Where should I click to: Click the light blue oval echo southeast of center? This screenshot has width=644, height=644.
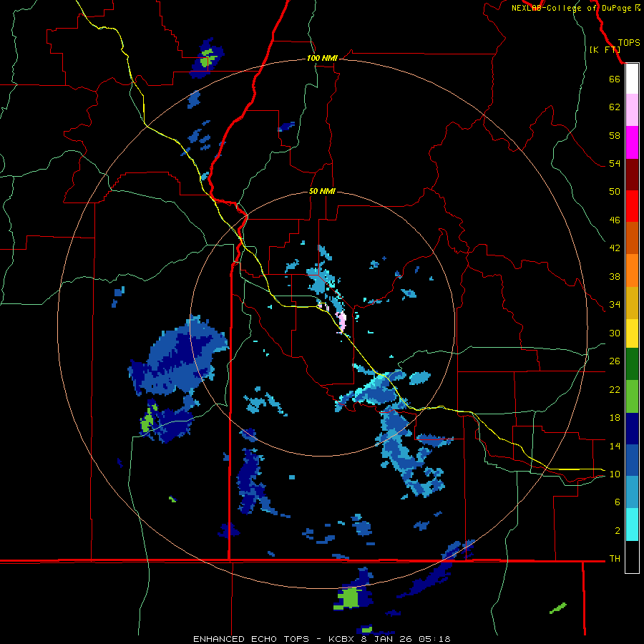coord(420,377)
